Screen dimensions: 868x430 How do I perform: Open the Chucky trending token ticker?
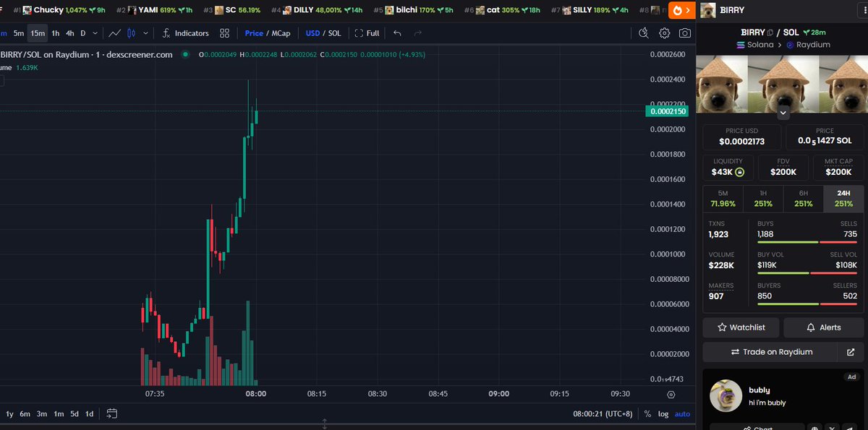pyautogui.click(x=47, y=9)
